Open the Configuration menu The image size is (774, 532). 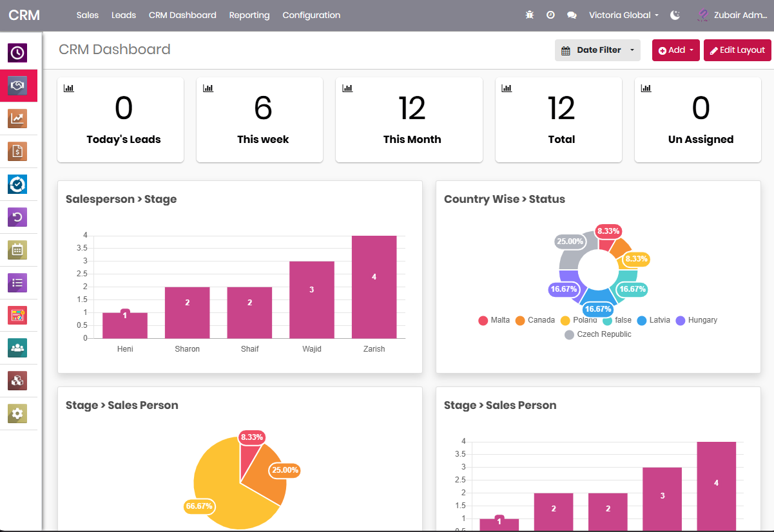[x=311, y=15]
